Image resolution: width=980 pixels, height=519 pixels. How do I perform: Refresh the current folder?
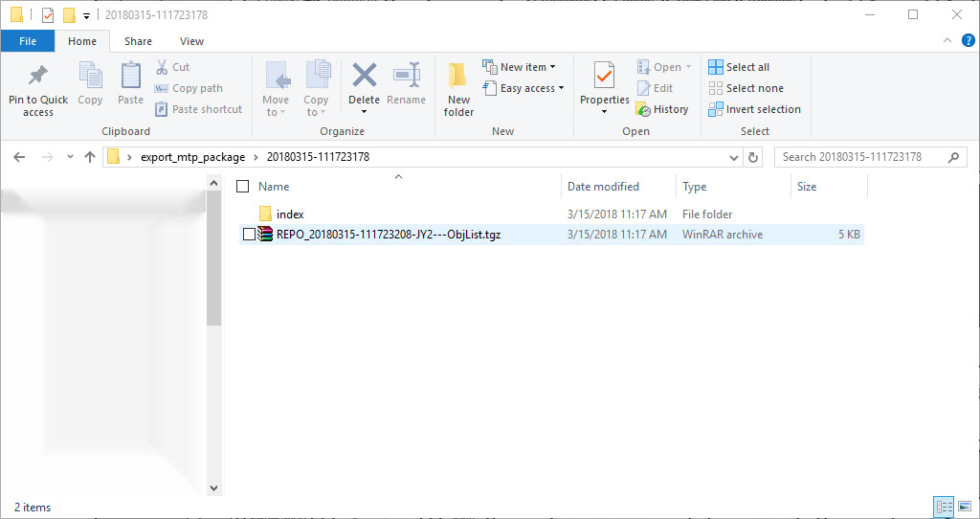click(x=753, y=158)
